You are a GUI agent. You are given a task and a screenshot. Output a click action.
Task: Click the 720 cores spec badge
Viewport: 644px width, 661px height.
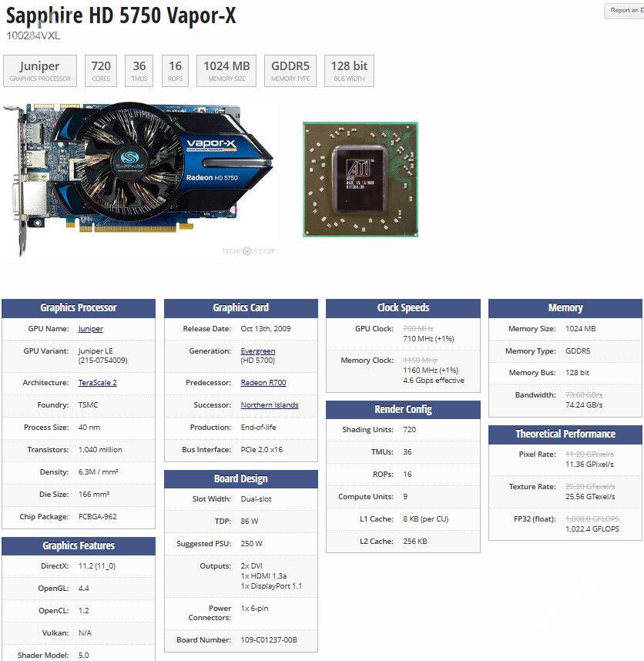[99, 70]
